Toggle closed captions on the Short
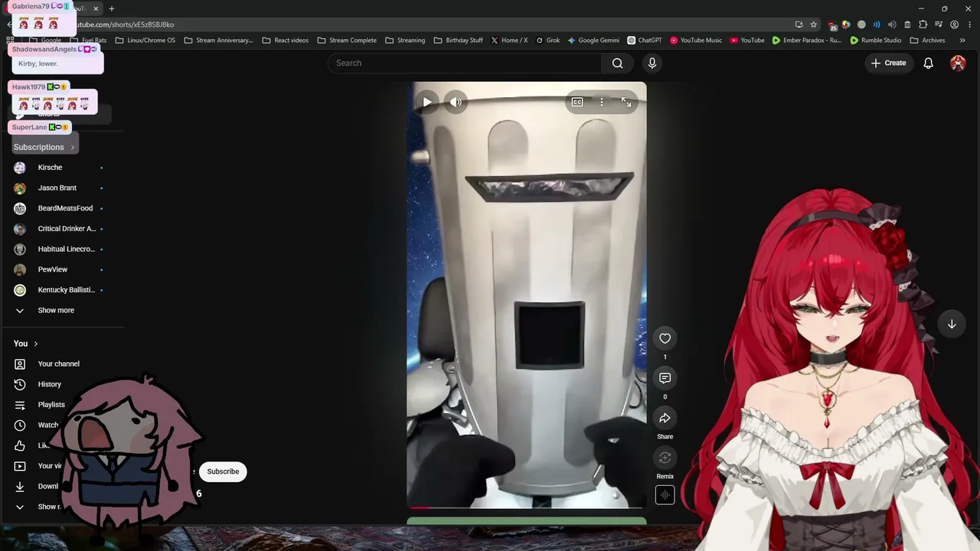The height and width of the screenshot is (551, 980). click(x=577, y=102)
